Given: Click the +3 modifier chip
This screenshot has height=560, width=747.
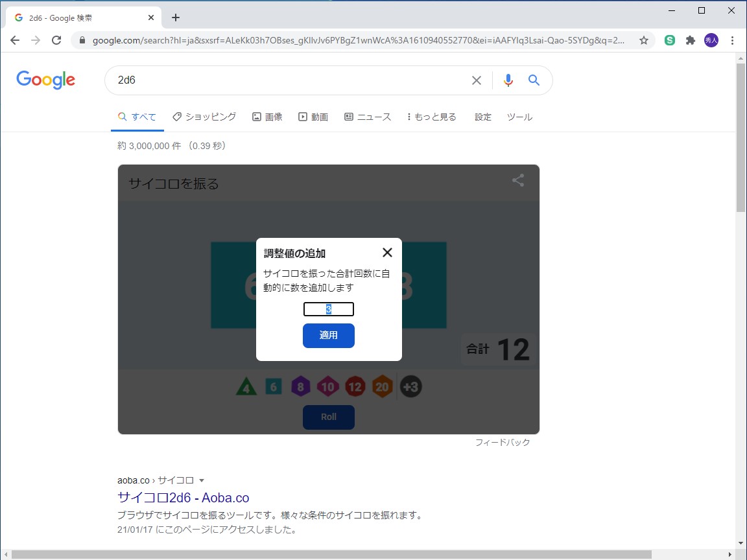Looking at the screenshot, I should [411, 386].
